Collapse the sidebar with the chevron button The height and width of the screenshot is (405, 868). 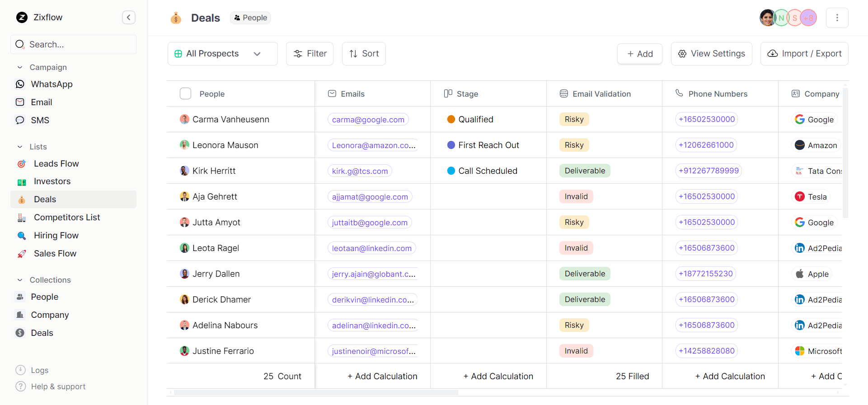[x=128, y=18]
